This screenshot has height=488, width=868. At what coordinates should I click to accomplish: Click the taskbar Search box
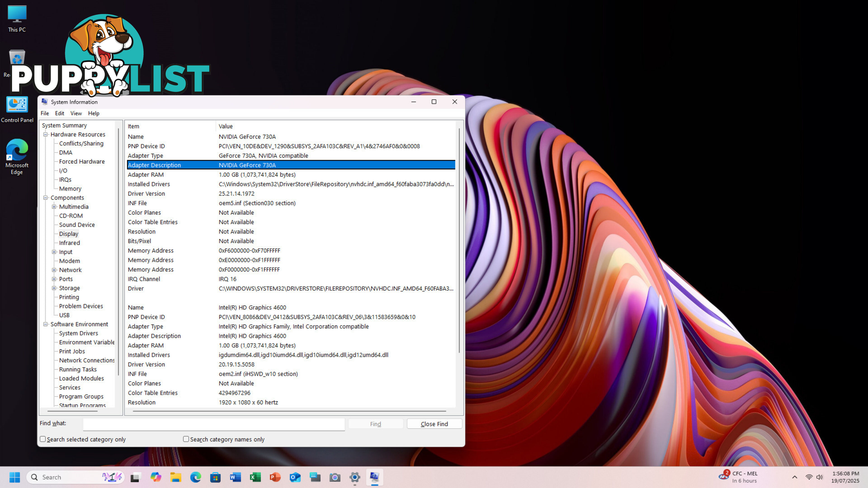pos(75,477)
